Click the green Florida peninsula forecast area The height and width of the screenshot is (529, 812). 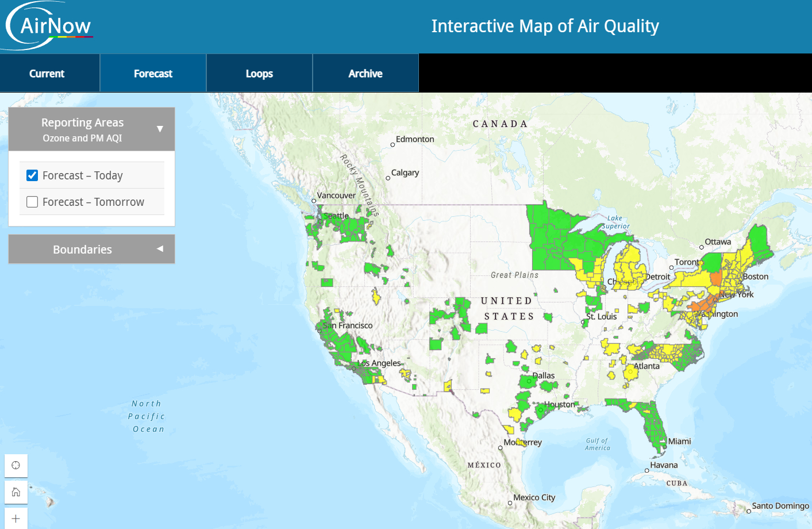653,425
